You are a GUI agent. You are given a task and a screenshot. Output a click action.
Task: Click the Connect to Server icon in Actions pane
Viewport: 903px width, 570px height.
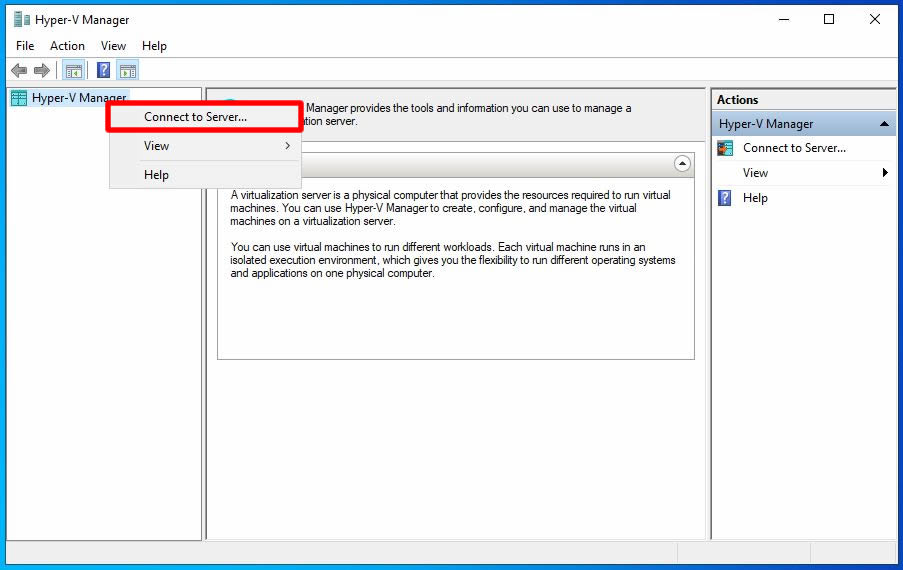coord(725,148)
